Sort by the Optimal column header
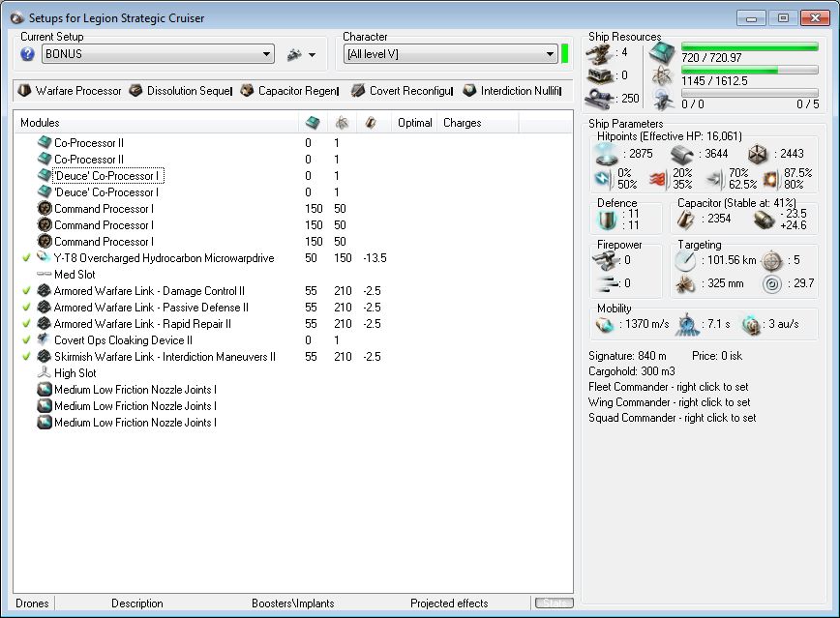Screen dimensions: 840x618 414,123
